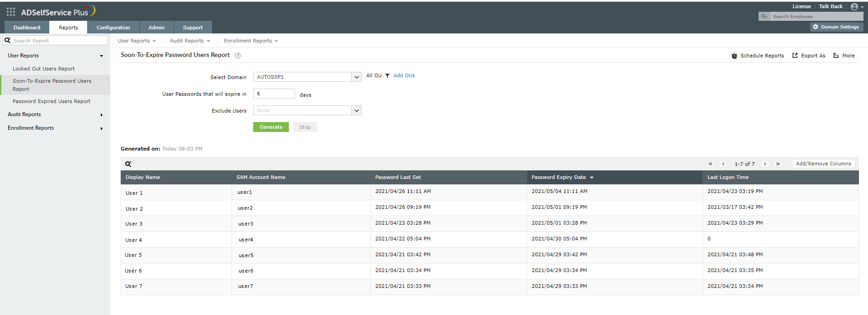
Task: Open the Enrollment Reports top menu
Action: pyautogui.click(x=251, y=41)
